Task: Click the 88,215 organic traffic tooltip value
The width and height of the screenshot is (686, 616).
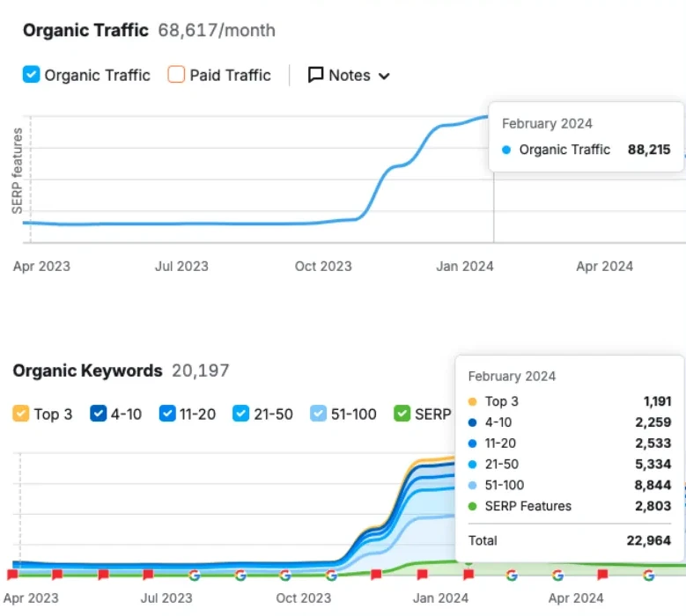Action: click(x=649, y=150)
